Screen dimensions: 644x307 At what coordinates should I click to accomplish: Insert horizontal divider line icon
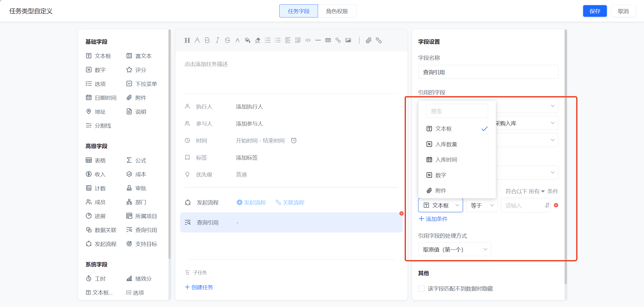click(x=318, y=40)
